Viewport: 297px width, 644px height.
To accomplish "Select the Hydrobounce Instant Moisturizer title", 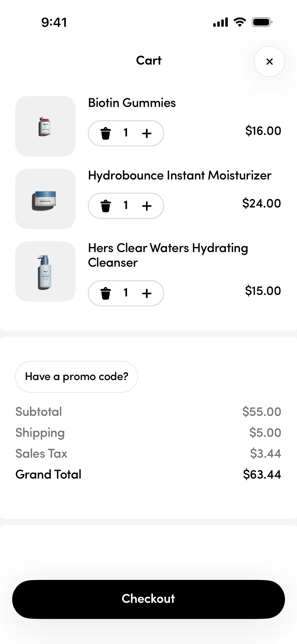I will [179, 175].
